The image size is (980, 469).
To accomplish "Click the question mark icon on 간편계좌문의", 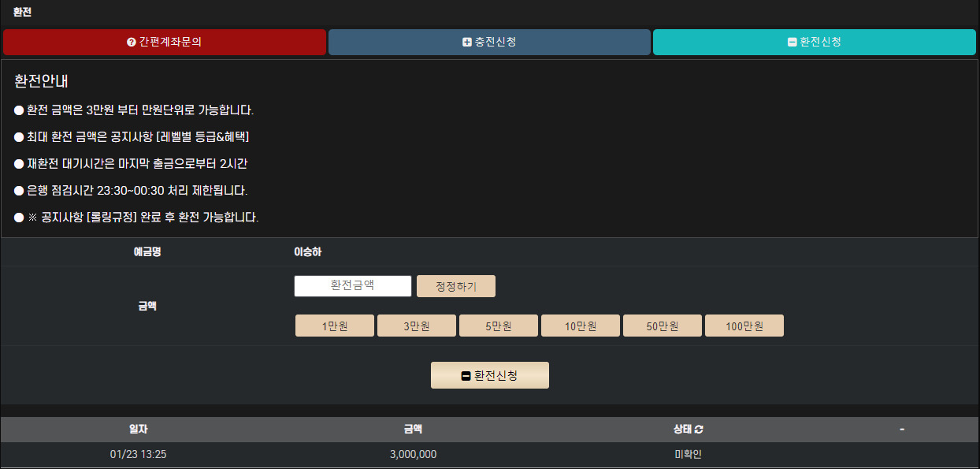I will pyautogui.click(x=132, y=43).
